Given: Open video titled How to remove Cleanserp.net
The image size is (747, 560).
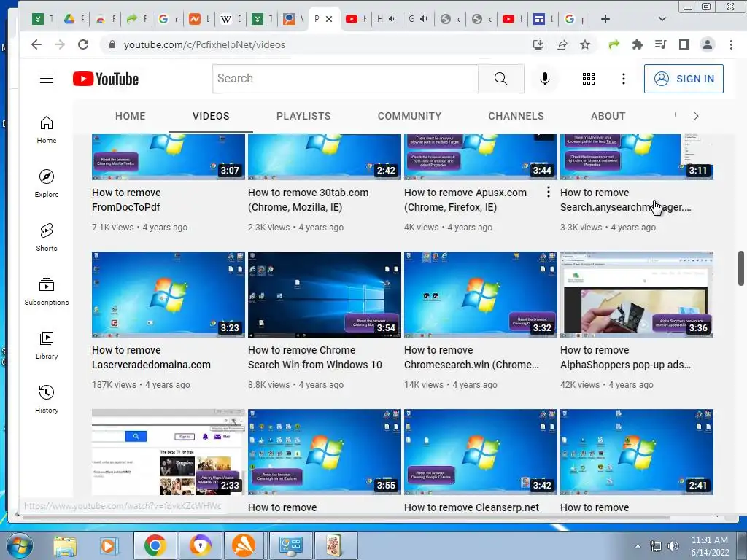Looking at the screenshot, I should [471, 507].
